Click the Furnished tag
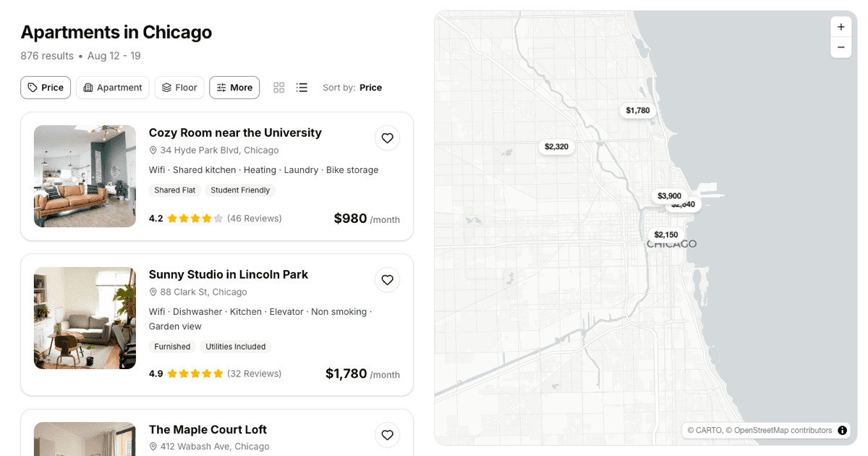The image size is (868, 456). tap(172, 347)
